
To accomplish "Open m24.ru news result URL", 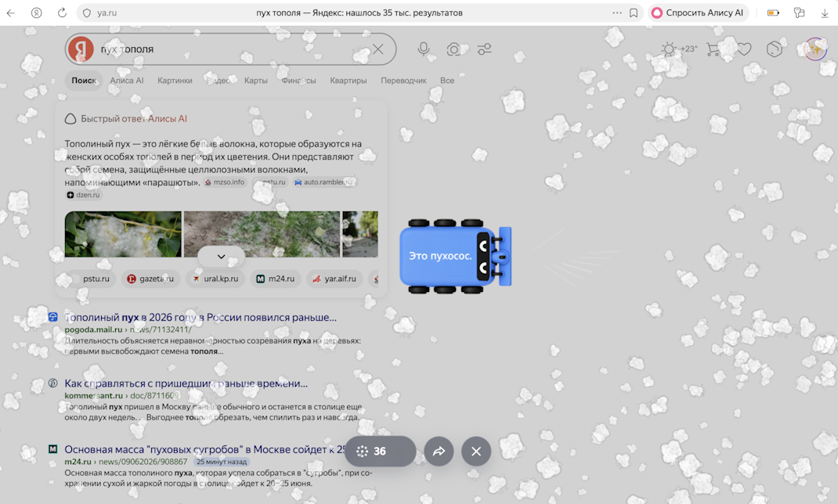I will coord(126,462).
